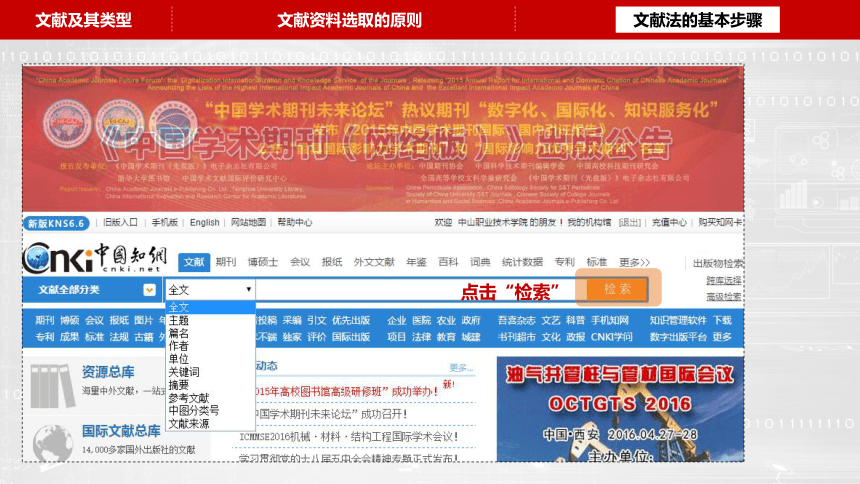Switch to the 统计数据 search tab
Screen dimensions: 860x484
point(522,262)
